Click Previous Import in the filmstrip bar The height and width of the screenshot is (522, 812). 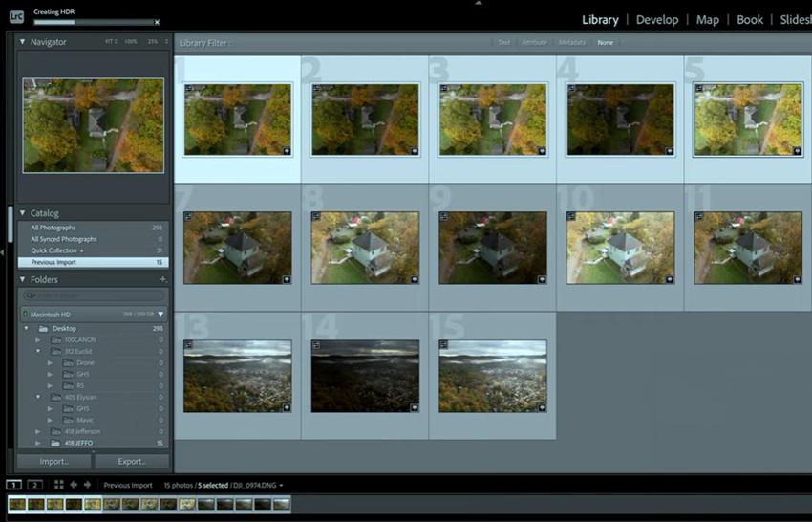coord(128,486)
